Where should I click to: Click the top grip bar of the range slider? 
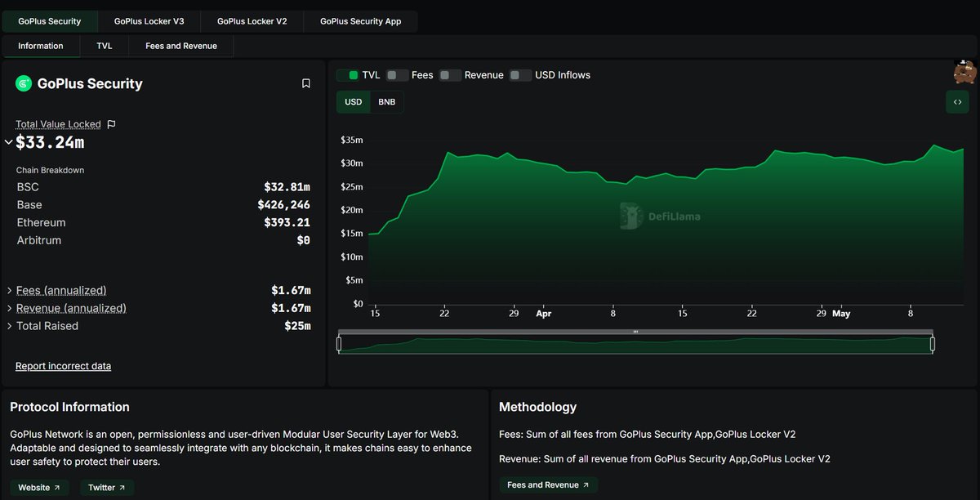pyautogui.click(x=635, y=332)
